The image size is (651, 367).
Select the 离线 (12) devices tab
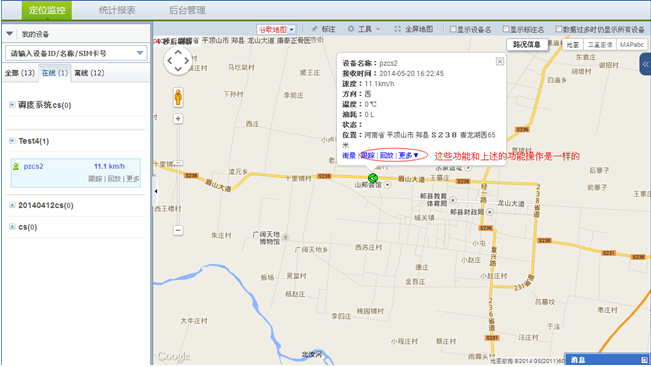(89, 73)
